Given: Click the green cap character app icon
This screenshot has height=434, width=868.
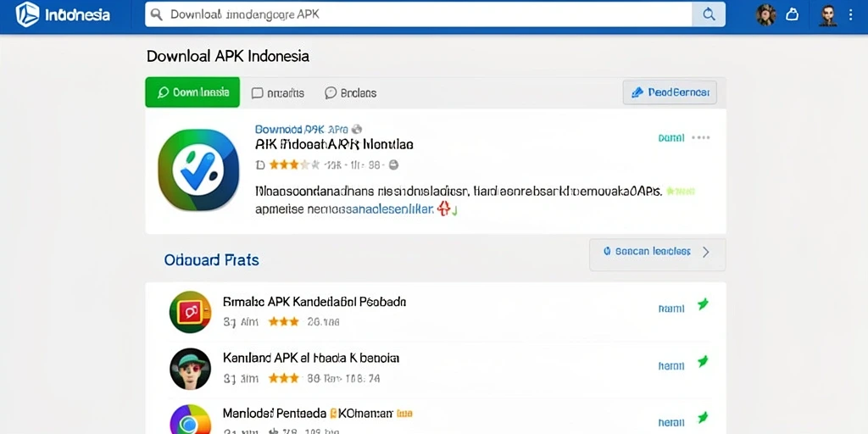Looking at the screenshot, I should pyautogui.click(x=190, y=369).
